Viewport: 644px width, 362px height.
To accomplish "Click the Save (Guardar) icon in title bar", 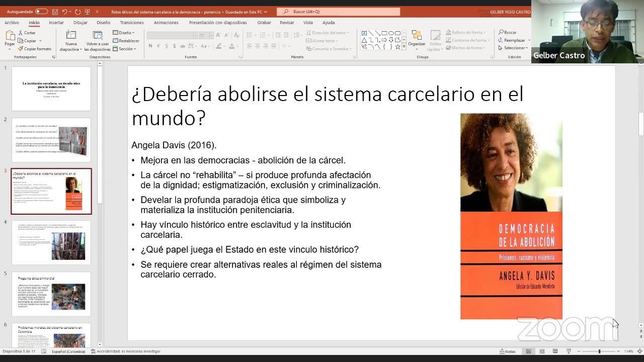I will [55, 12].
